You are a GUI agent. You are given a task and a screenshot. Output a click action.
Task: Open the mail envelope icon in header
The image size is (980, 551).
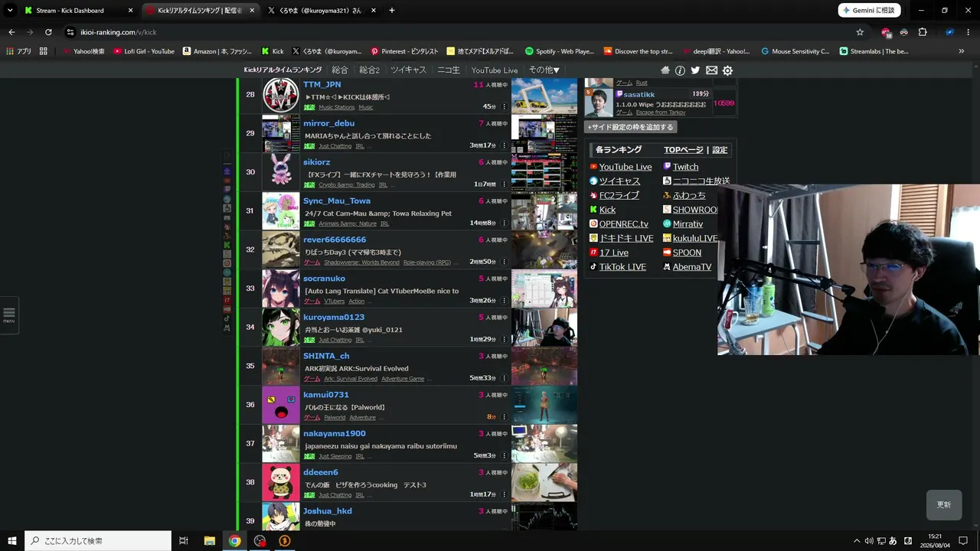(x=711, y=70)
